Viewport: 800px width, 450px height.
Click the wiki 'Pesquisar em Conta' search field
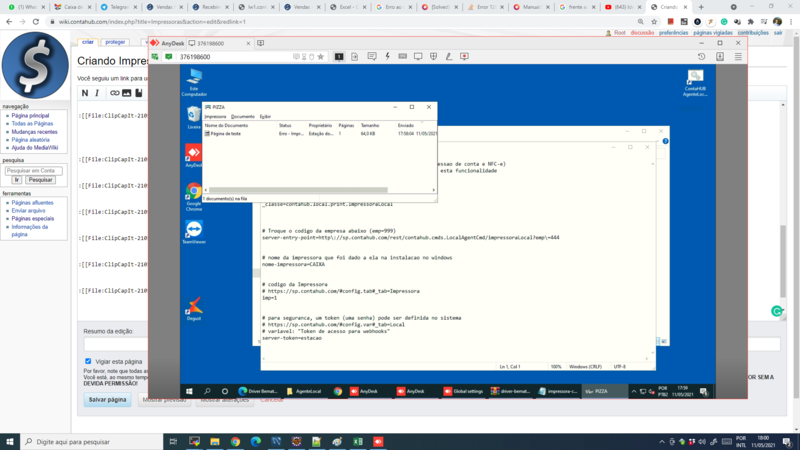(34, 170)
